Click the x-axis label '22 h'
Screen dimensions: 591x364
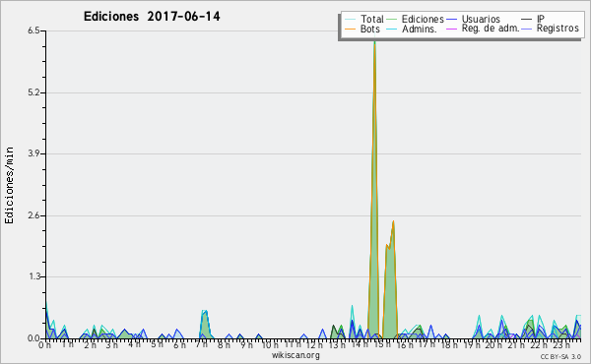click(x=538, y=344)
